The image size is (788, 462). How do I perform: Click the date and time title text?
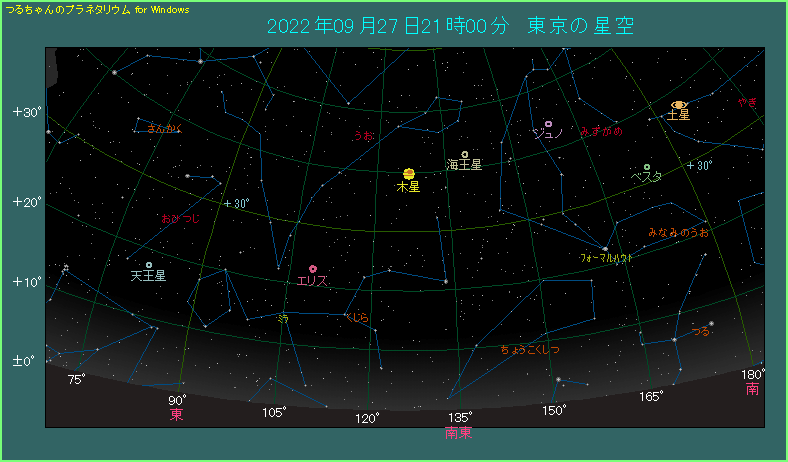pyautogui.click(x=451, y=26)
